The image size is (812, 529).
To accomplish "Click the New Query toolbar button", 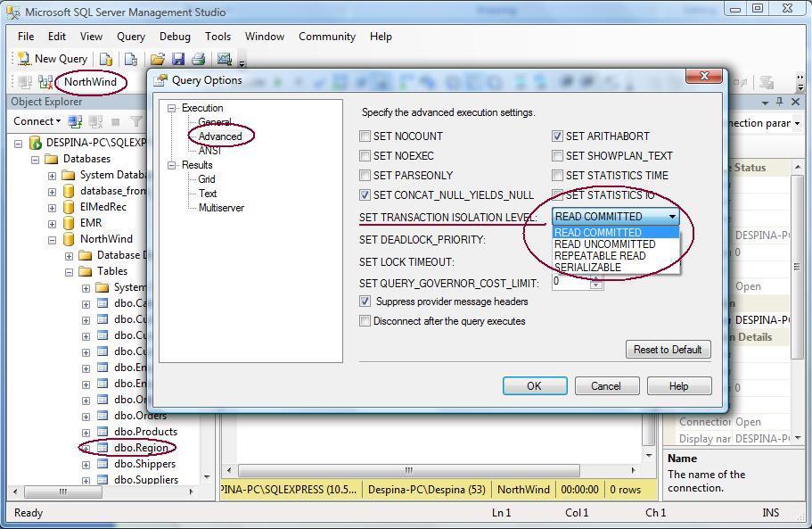I will (52, 59).
